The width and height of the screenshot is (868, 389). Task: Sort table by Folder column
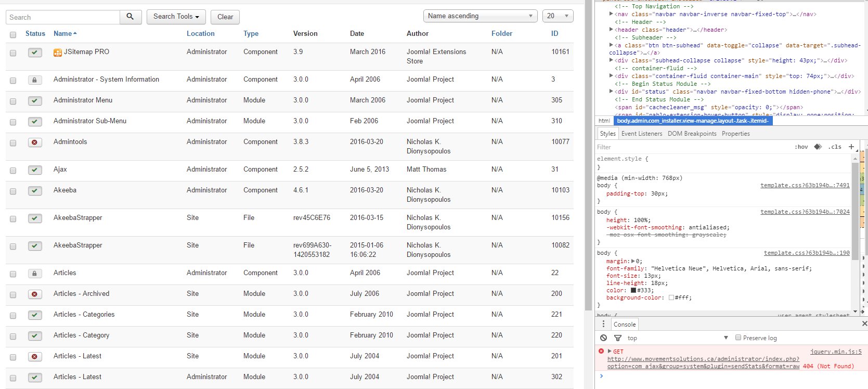pos(502,33)
